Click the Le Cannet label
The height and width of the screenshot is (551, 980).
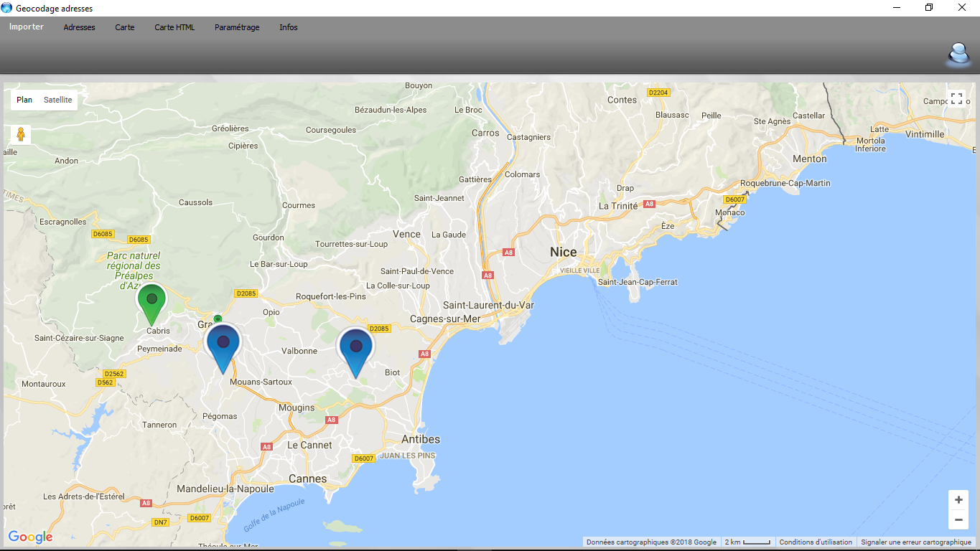point(309,445)
